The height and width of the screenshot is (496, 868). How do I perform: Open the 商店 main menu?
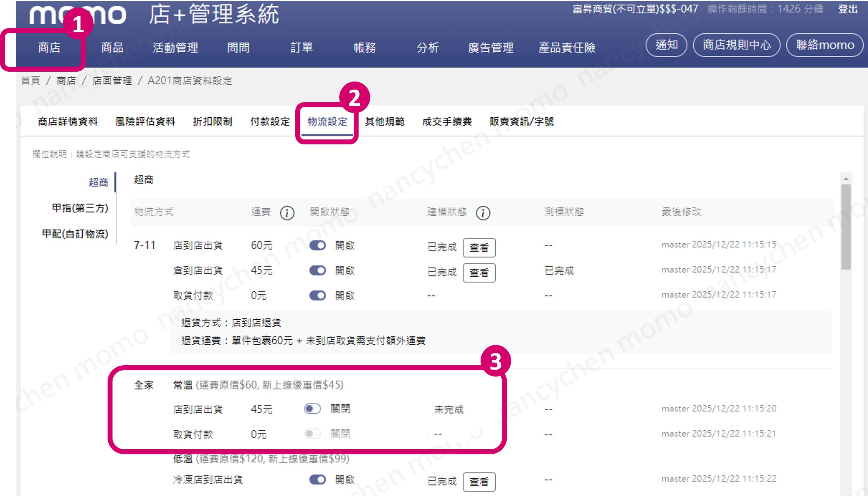click(x=49, y=47)
